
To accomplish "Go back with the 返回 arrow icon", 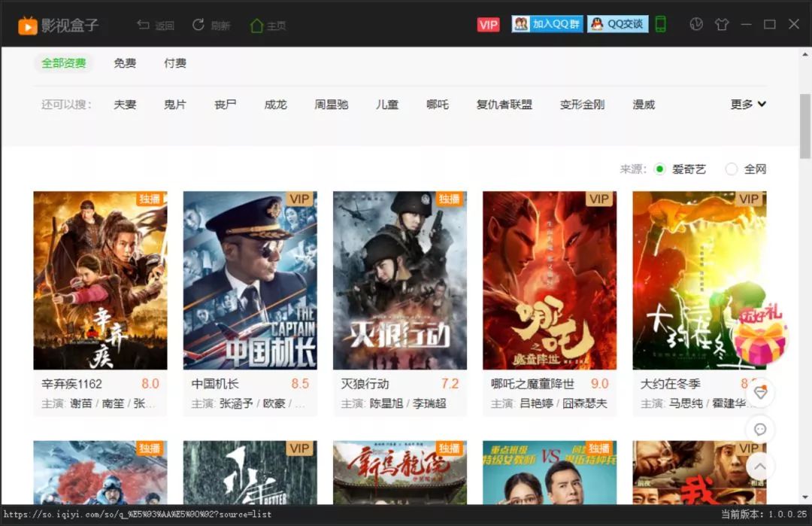I will [x=144, y=25].
